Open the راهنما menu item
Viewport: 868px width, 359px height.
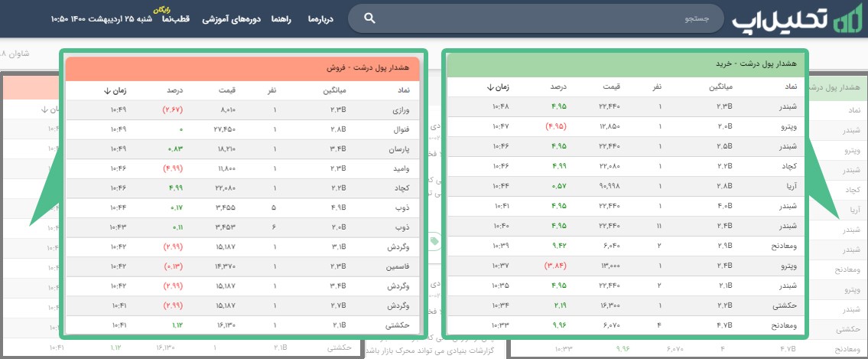pyautogui.click(x=281, y=19)
